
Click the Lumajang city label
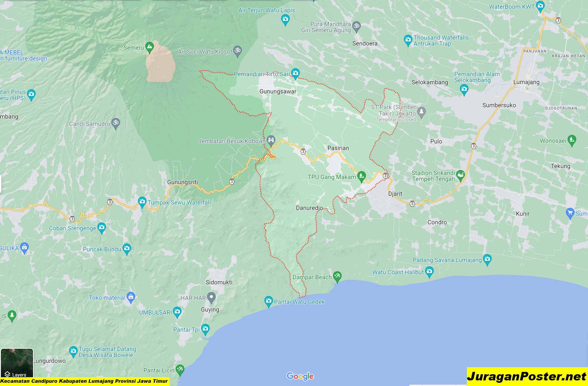(x=526, y=82)
